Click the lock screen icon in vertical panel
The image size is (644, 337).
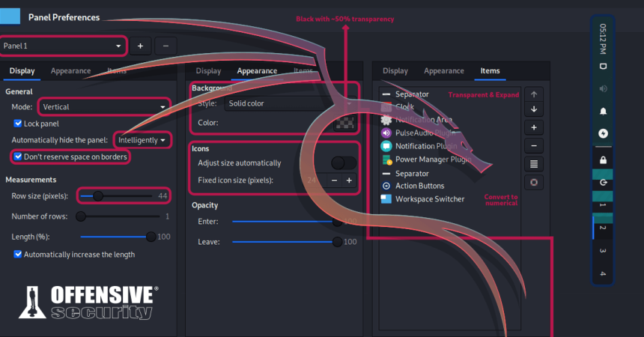[603, 160]
